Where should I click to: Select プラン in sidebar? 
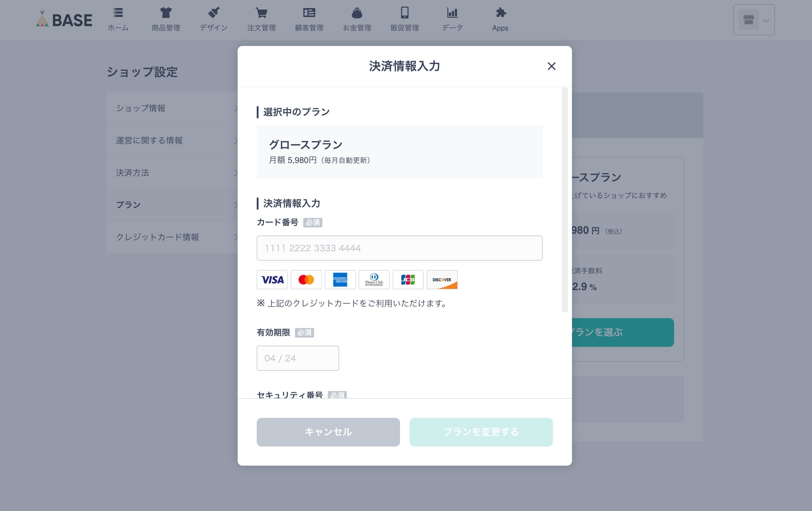pos(172,205)
